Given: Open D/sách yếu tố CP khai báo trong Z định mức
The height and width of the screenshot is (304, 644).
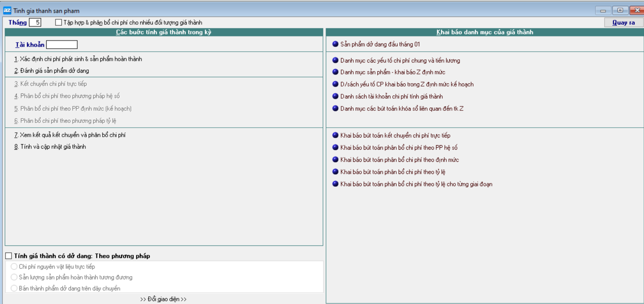Looking at the screenshot, I should pos(406,84).
